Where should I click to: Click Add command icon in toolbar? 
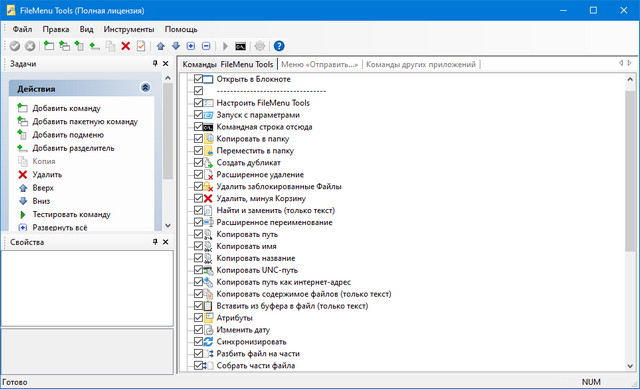point(49,46)
